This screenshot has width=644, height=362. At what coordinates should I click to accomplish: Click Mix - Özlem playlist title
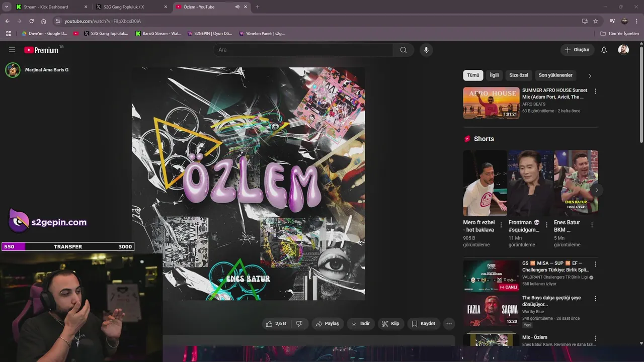[x=535, y=337]
